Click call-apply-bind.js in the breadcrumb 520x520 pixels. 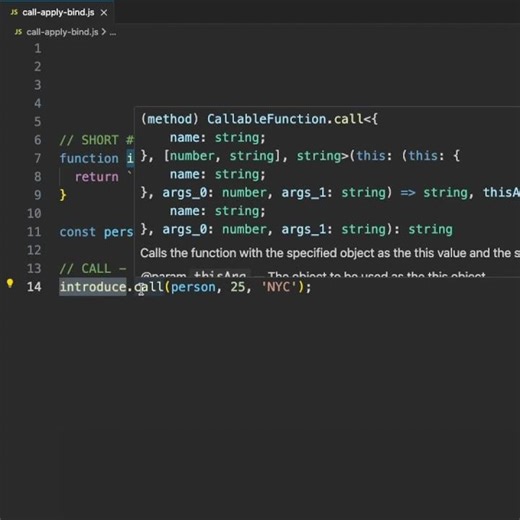(62, 32)
